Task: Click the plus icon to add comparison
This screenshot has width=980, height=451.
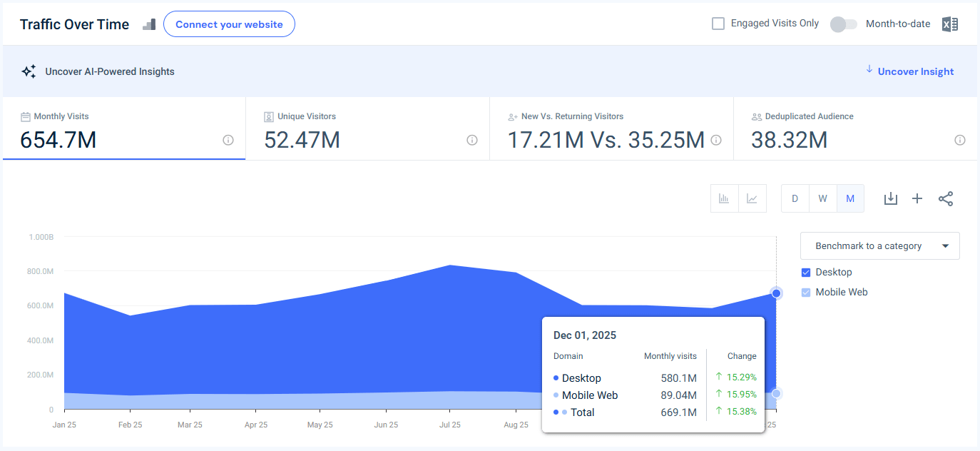Action: [x=918, y=198]
